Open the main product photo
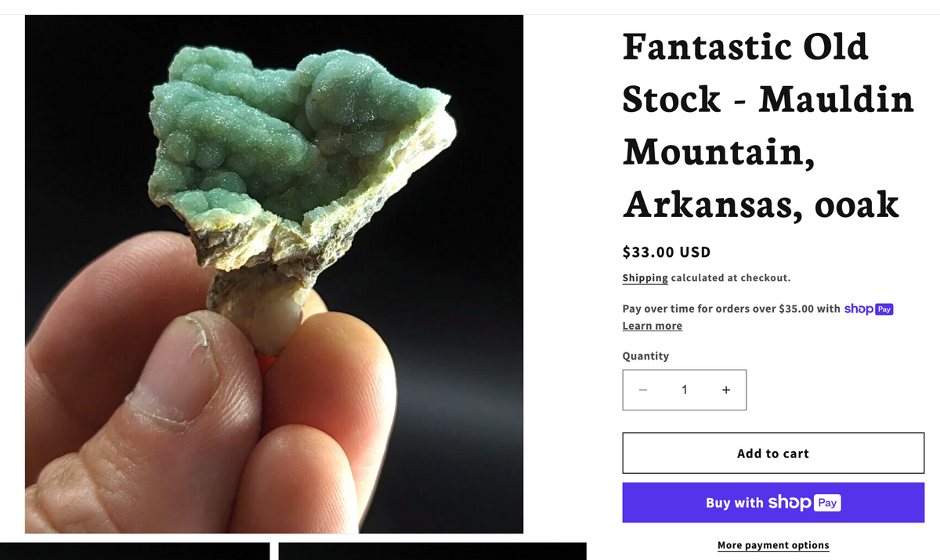 click(x=274, y=274)
